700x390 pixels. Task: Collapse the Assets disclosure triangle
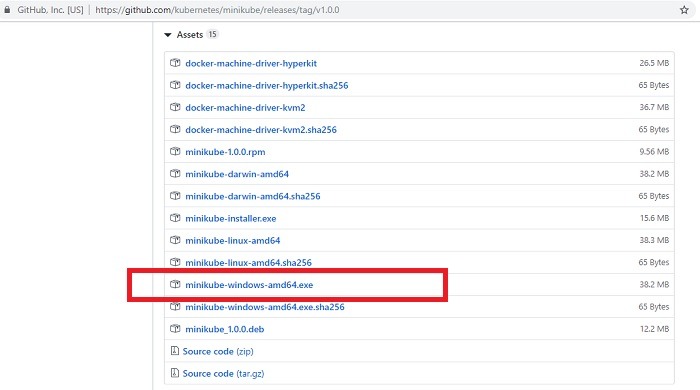168,35
